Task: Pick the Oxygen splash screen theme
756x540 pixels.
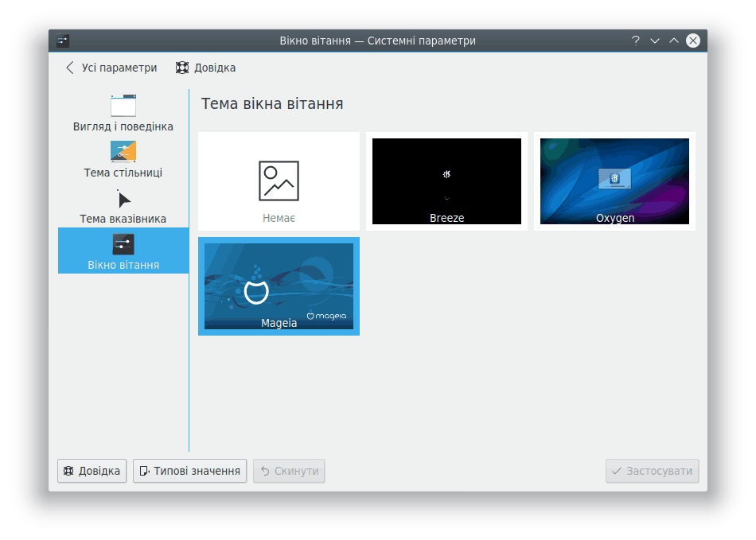Action: (614, 181)
